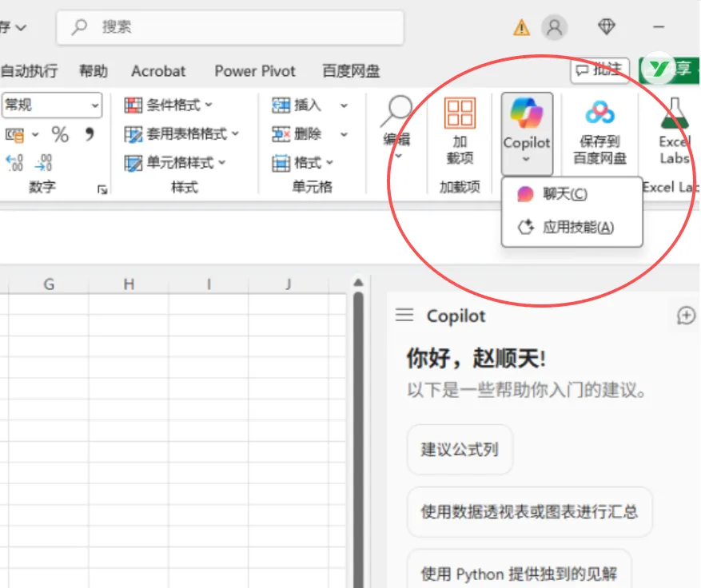Click the 批注 comments button
Viewport: 701px width, 588px height.
point(600,70)
